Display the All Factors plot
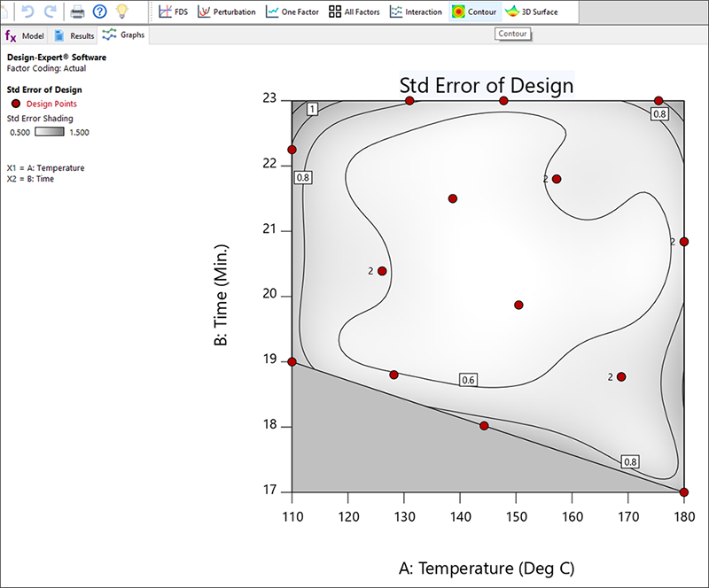Viewport: 709px width, 588px height. (355, 12)
